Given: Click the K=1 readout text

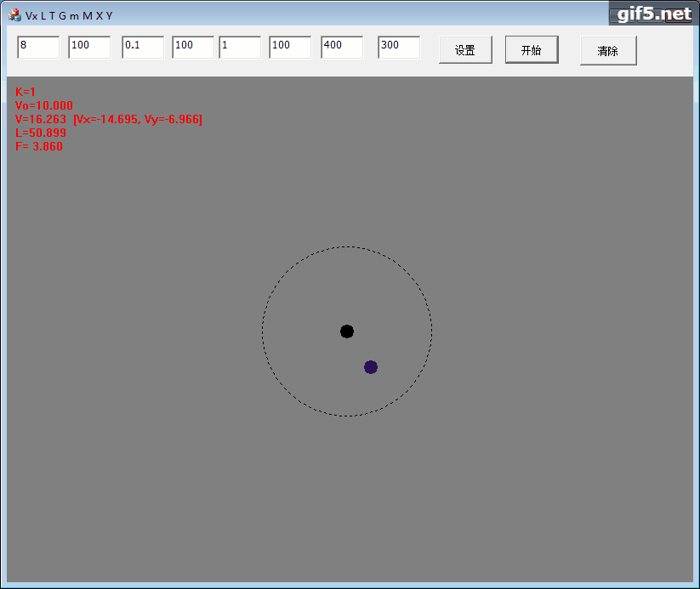Looking at the screenshot, I should (25, 92).
